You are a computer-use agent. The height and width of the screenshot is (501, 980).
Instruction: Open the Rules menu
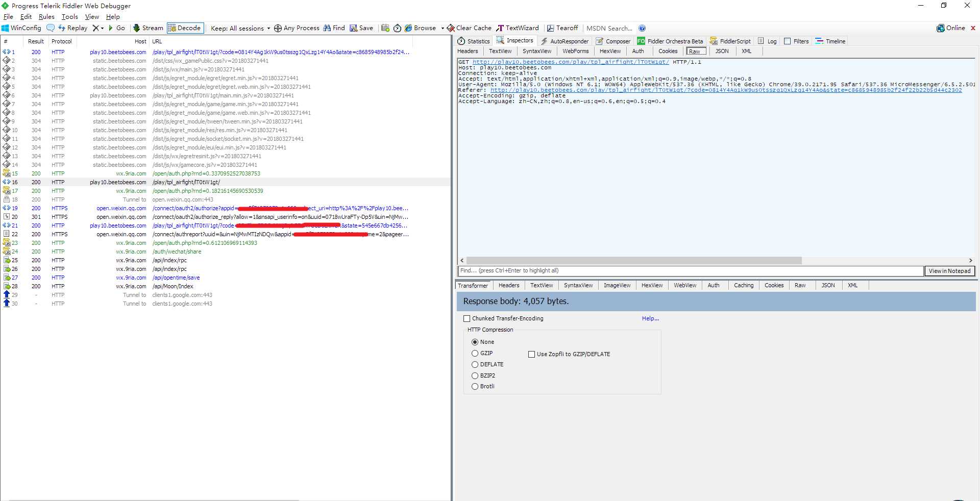(46, 17)
